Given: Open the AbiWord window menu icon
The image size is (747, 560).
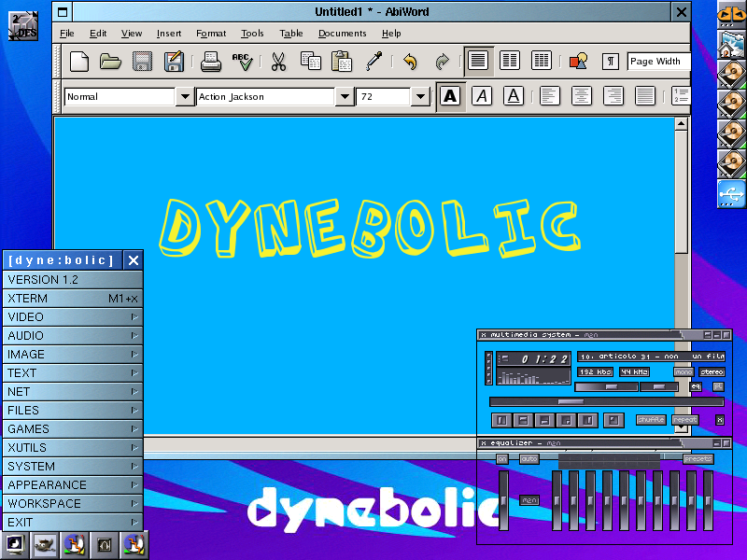Looking at the screenshot, I should click(63, 12).
